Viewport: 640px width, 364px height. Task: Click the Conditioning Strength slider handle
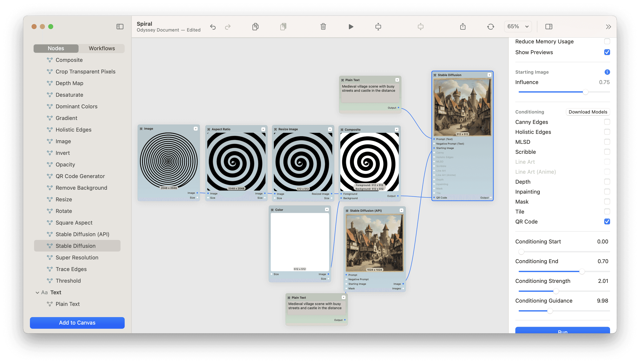(x=556, y=291)
